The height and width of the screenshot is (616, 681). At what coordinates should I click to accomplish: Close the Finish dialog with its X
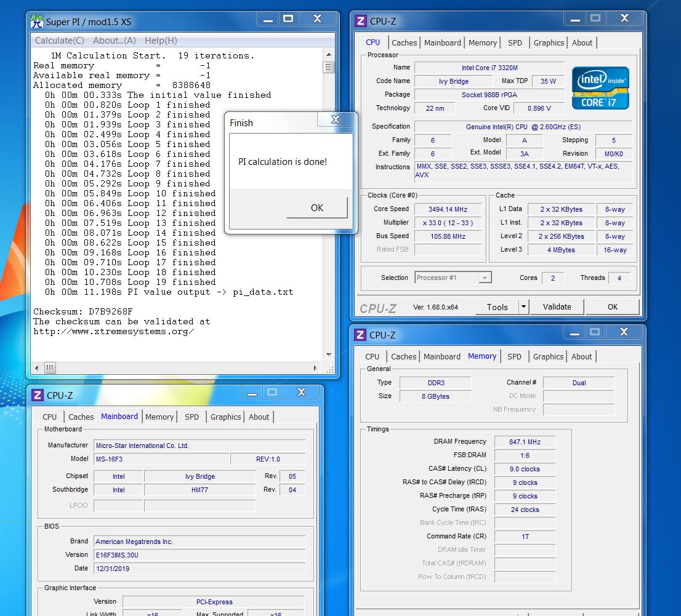point(336,119)
